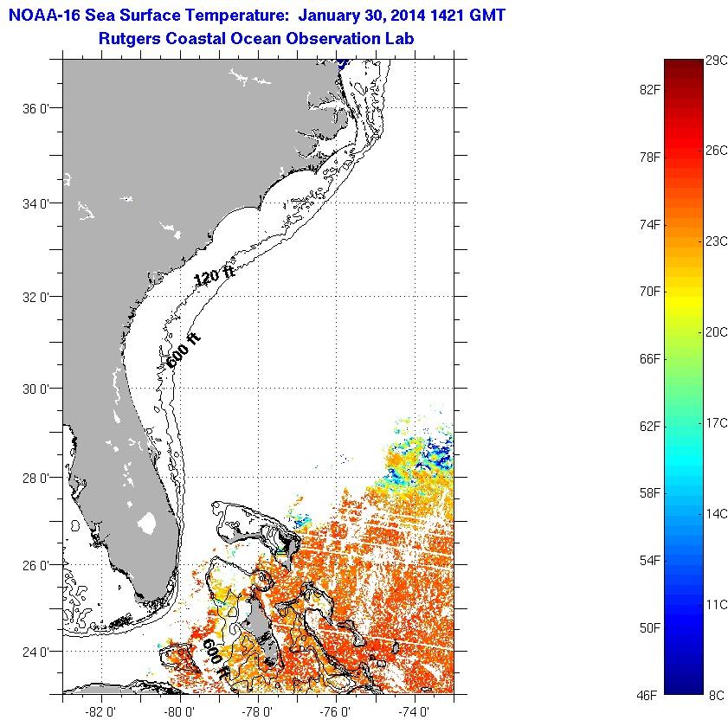Click the -80 0' longitude label
The image size is (728, 720).
pyautogui.click(x=179, y=711)
